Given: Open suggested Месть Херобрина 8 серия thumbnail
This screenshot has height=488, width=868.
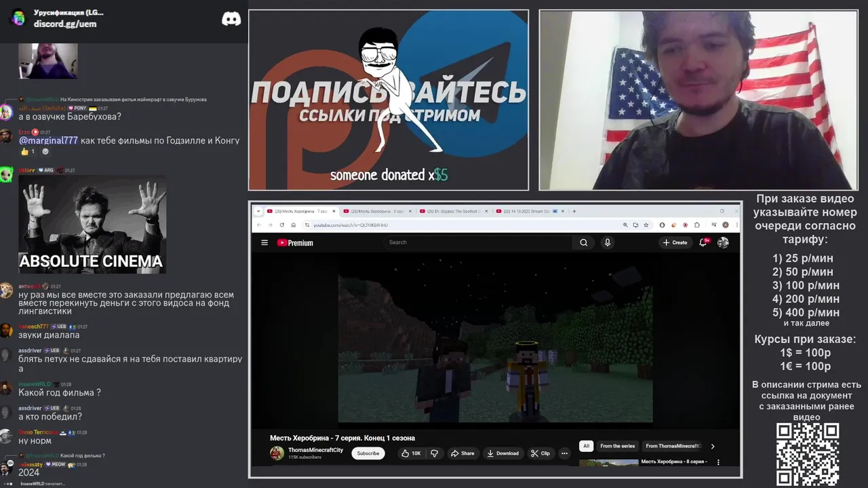Looking at the screenshot, I should [x=608, y=463].
